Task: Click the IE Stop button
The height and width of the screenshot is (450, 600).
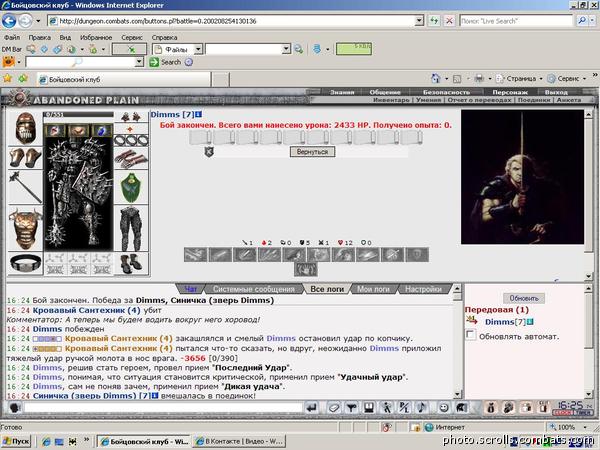Action: click(x=449, y=21)
